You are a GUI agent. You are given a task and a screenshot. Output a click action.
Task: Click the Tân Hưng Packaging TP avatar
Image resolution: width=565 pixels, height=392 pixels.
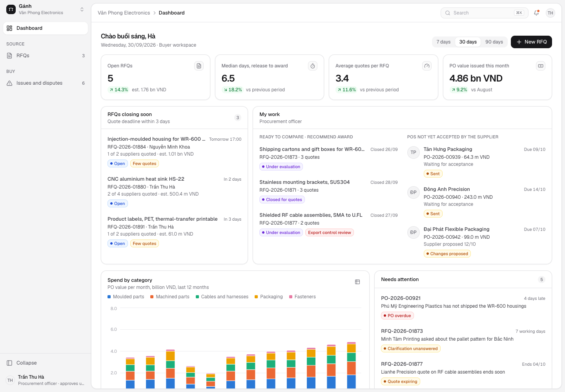pyautogui.click(x=413, y=152)
